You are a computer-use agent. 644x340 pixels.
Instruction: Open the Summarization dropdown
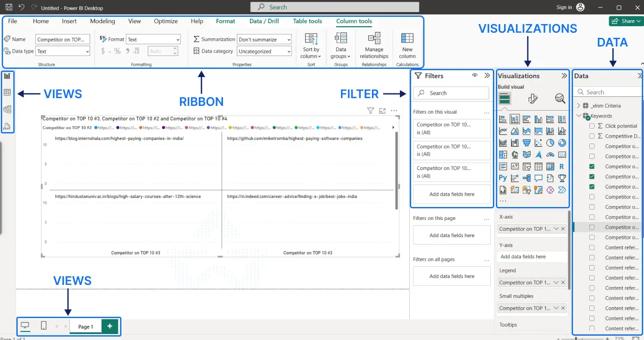tap(288, 39)
